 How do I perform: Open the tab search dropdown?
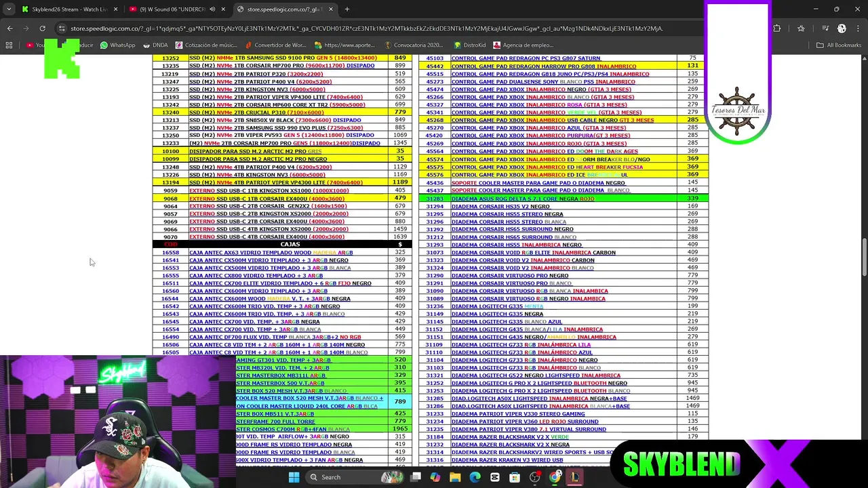pyautogui.click(x=9, y=9)
